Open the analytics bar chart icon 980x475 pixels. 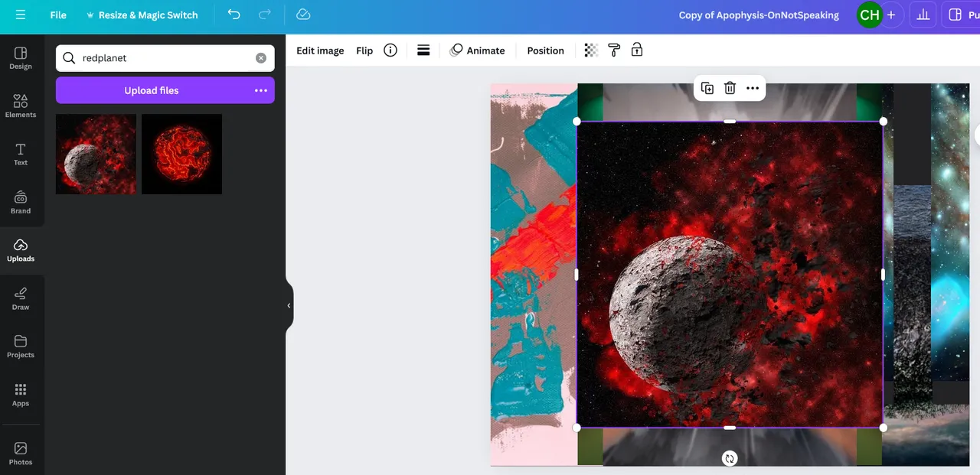pyautogui.click(x=923, y=15)
